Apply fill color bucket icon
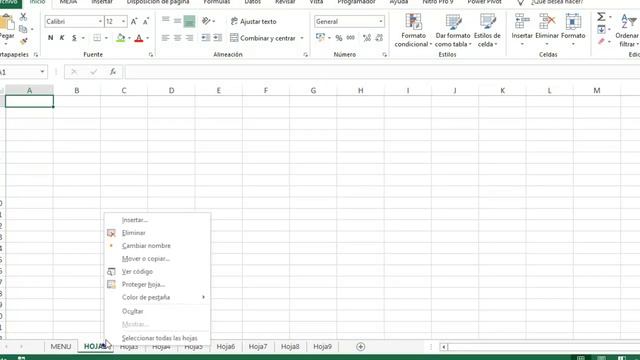Screen dimensions: 640x360 [120, 38]
